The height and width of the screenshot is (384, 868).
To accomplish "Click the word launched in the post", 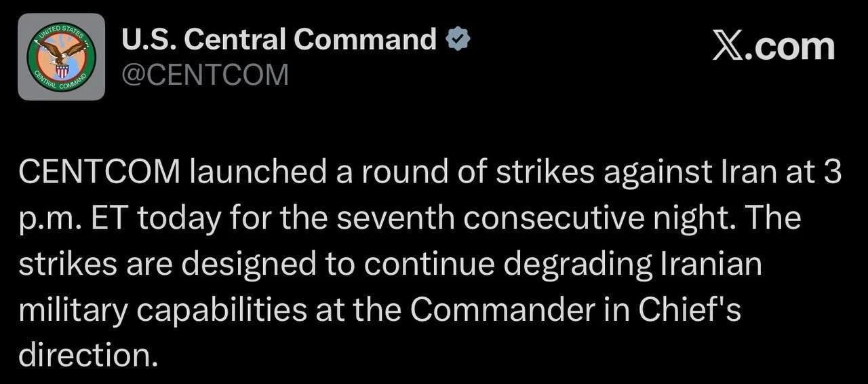I will [x=258, y=173].
